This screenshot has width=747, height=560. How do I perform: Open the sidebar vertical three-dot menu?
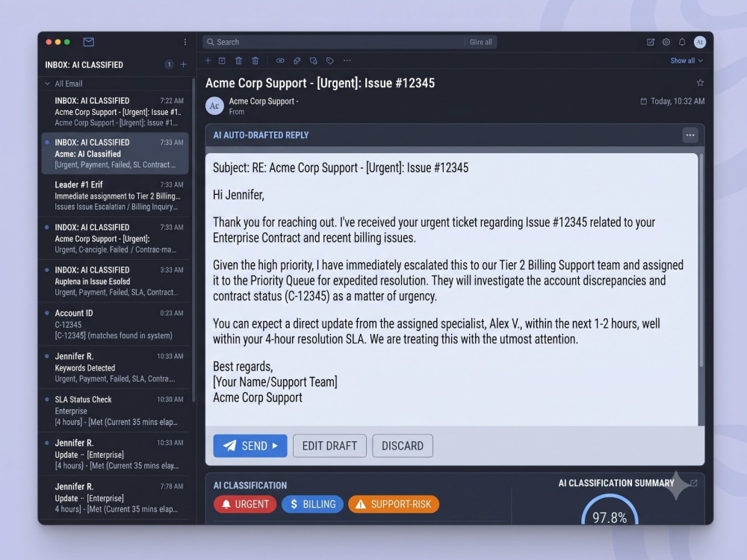pos(185,42)
